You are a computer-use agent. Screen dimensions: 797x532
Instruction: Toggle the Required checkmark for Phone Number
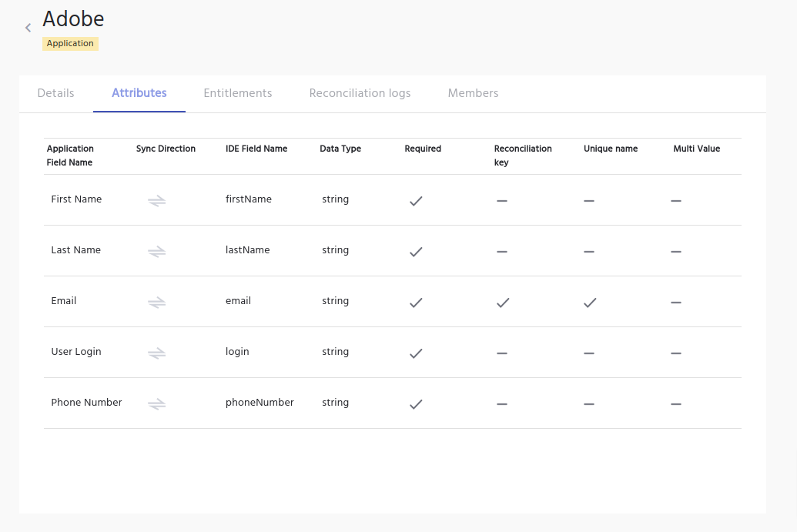(x=416, y=403)
